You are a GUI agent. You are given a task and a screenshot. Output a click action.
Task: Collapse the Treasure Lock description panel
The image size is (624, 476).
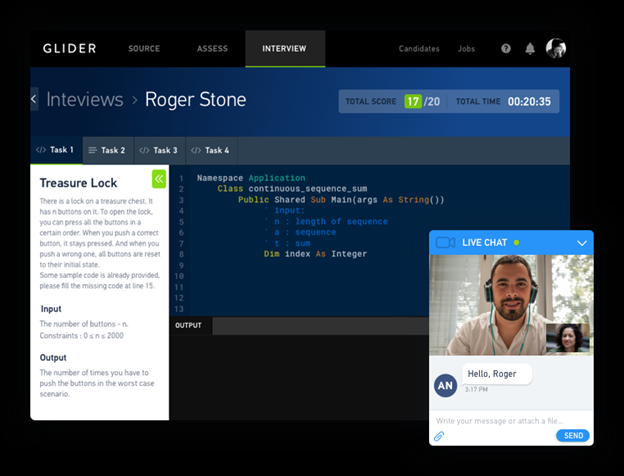pos(159,179)
